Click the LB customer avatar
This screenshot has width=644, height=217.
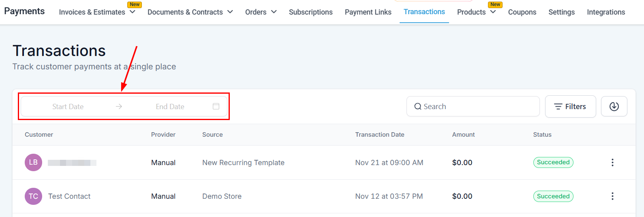pos(33,163)
